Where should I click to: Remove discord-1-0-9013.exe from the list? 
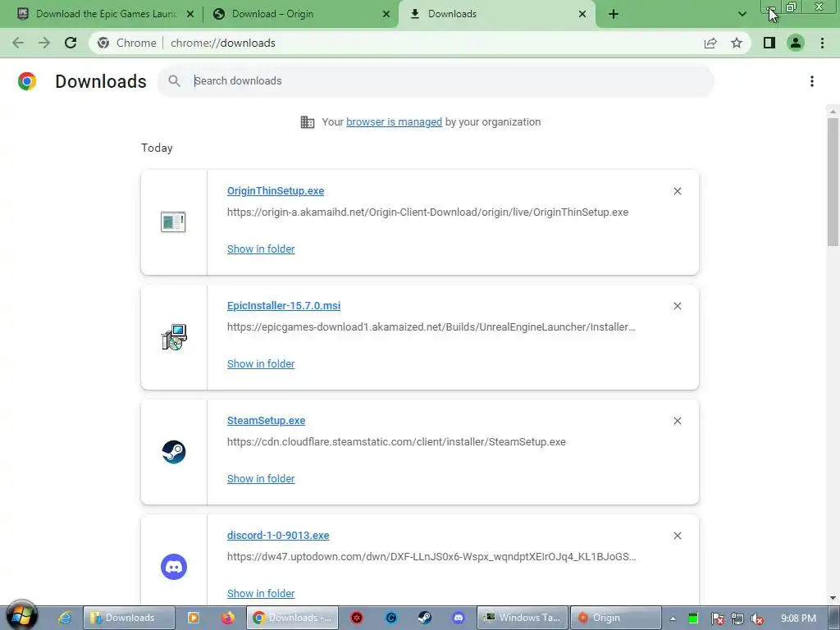point(677,536)
